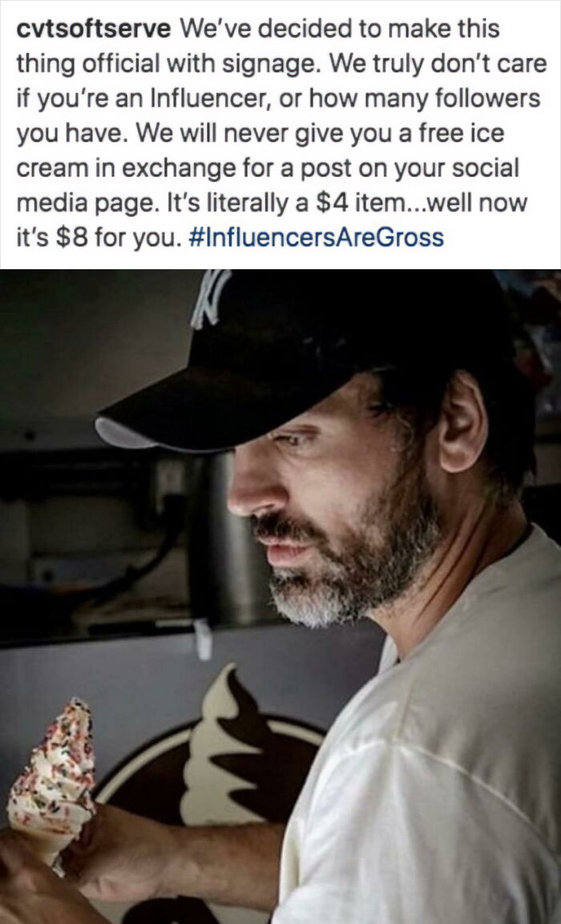Click the "$8" price in the caption

[71, 238]
